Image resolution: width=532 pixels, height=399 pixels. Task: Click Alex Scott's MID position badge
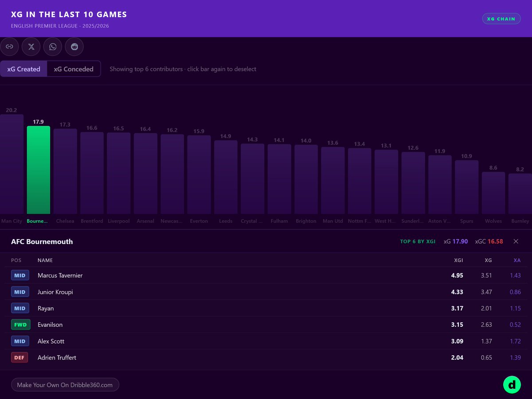pyautogui.click(x=20, y=341)
